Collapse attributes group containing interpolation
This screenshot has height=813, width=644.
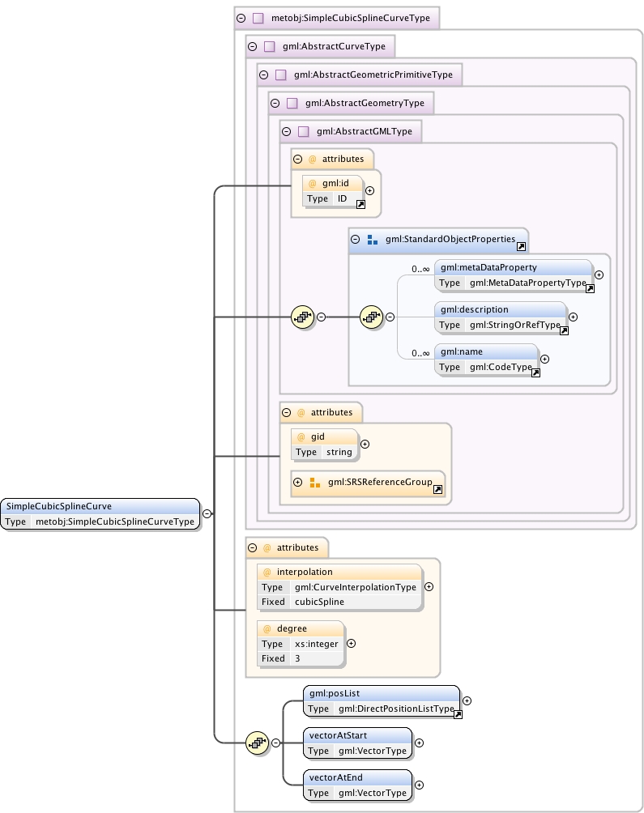click(x=253, y=547)
